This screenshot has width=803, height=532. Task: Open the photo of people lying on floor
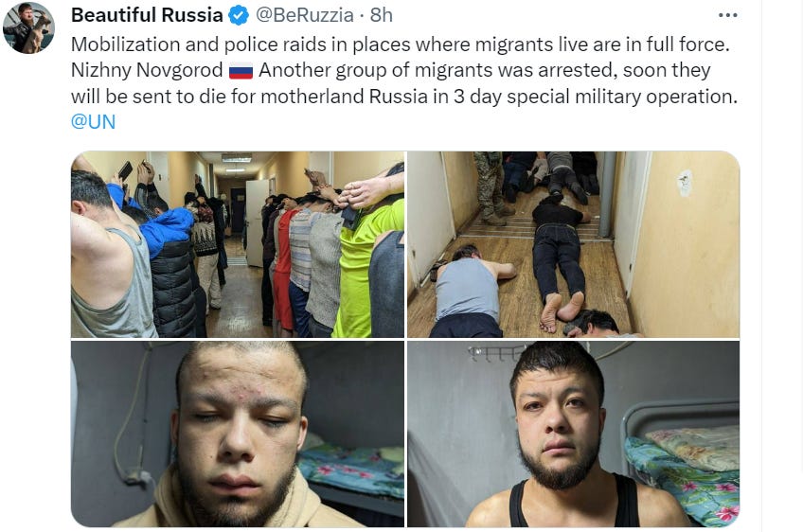tap(573, 244)
